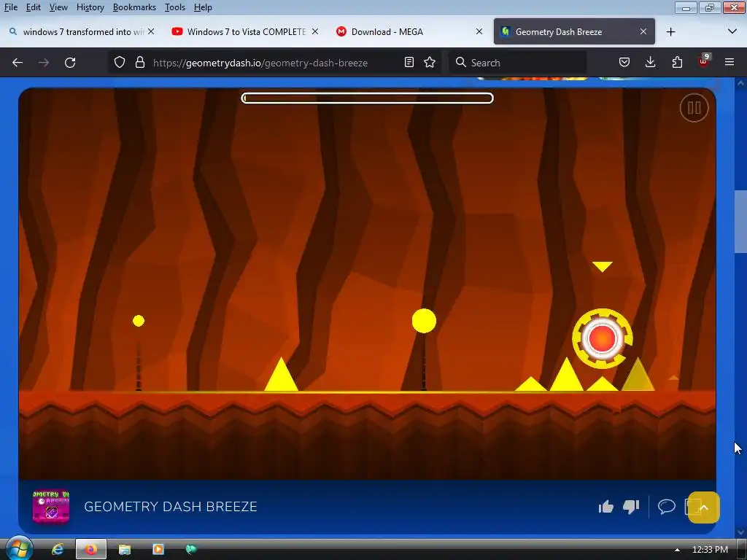Show hidden system tray icons arrow
The image size is (747, 560).
[677, 550]
